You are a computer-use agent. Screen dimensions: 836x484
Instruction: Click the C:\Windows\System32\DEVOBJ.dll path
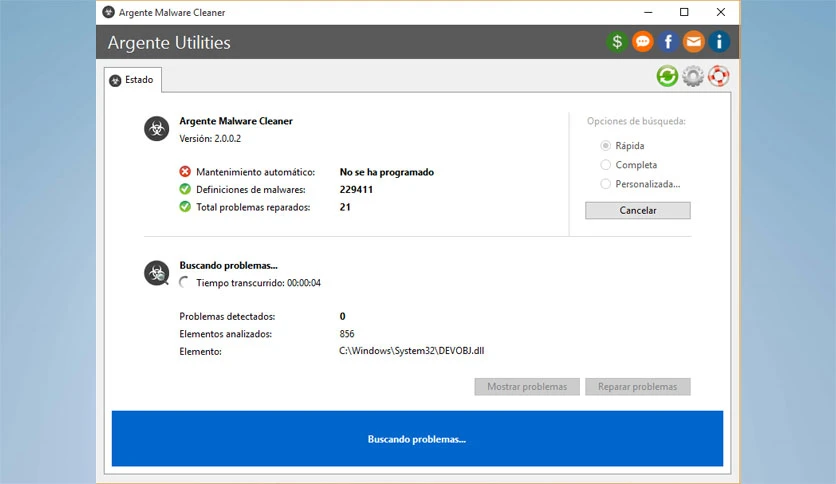pos(412,351)
